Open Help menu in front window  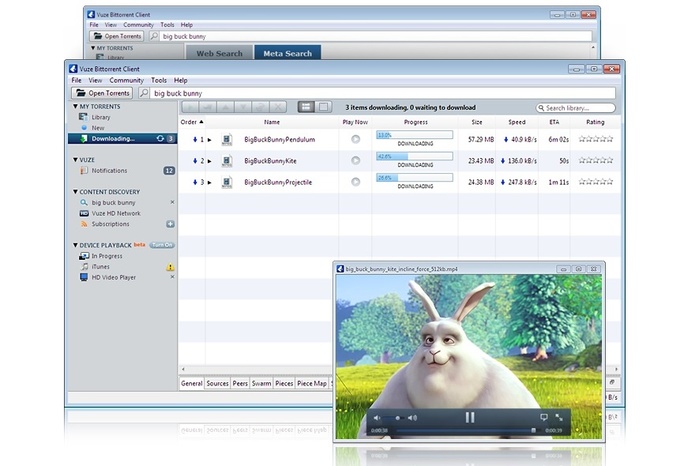[x=181, y=80]
